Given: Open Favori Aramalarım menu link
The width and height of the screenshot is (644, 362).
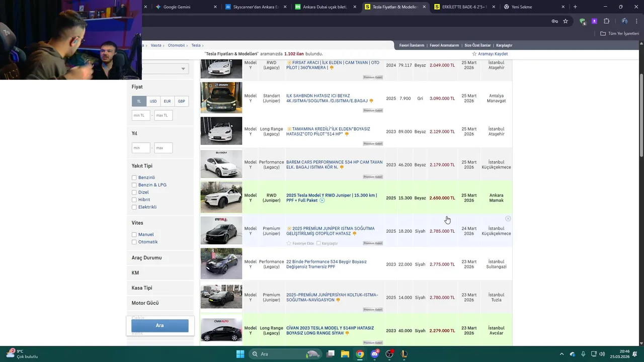Looking at the screenshot, I should point(444,45).
